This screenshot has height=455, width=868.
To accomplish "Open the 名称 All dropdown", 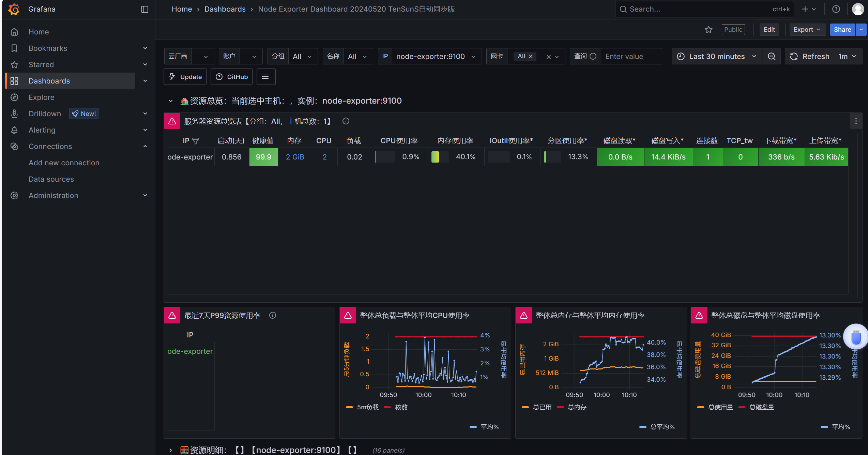I will point(358,56).
